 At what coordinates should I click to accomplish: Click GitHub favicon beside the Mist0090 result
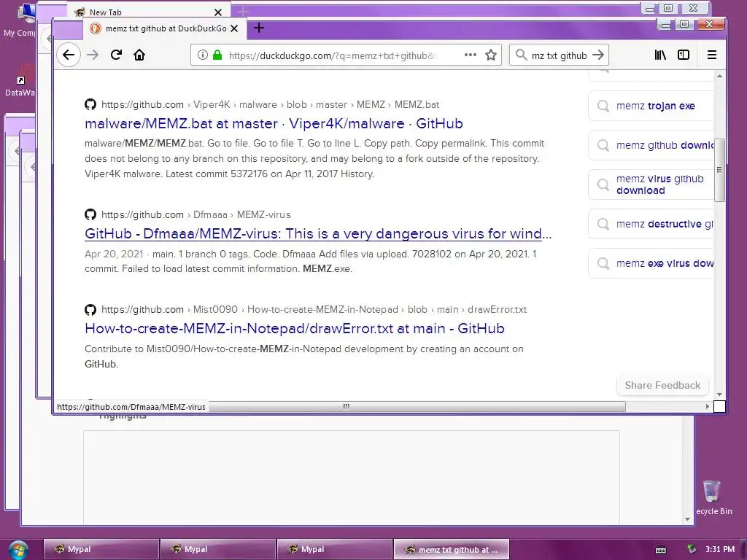pyautogui.click(x=90, y=309)
